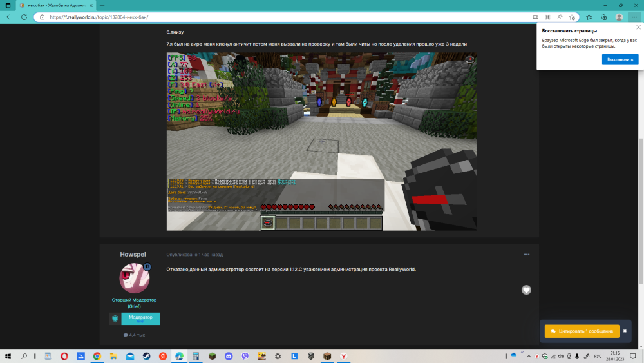The height and width of the screenshot is (363, 644).
Task: Open network tray icon
Action: [x=553, y=357]
